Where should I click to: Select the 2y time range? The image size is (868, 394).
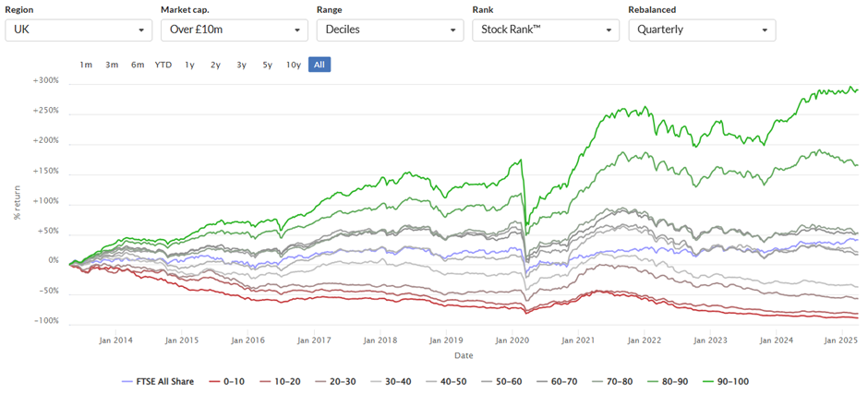point(215,65)
